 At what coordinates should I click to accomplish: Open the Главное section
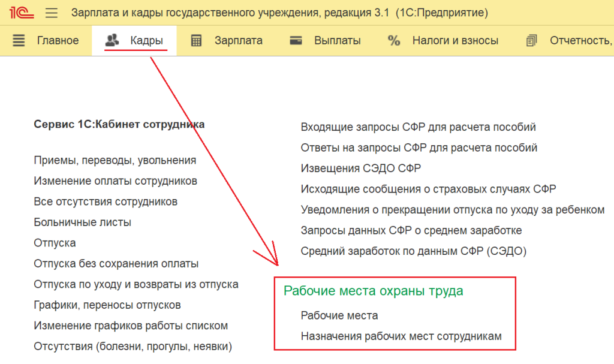coord(58,40)
